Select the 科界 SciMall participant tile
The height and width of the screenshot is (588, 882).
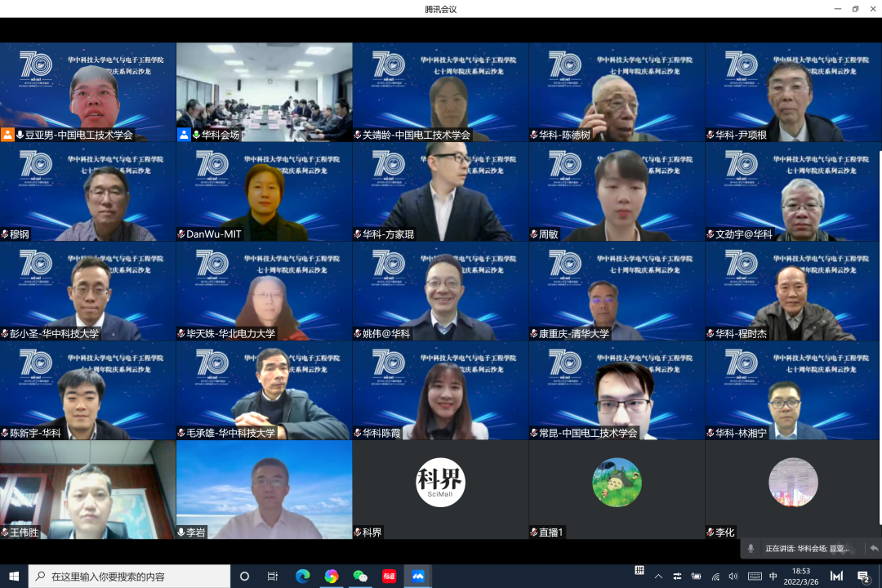(440, 490)
